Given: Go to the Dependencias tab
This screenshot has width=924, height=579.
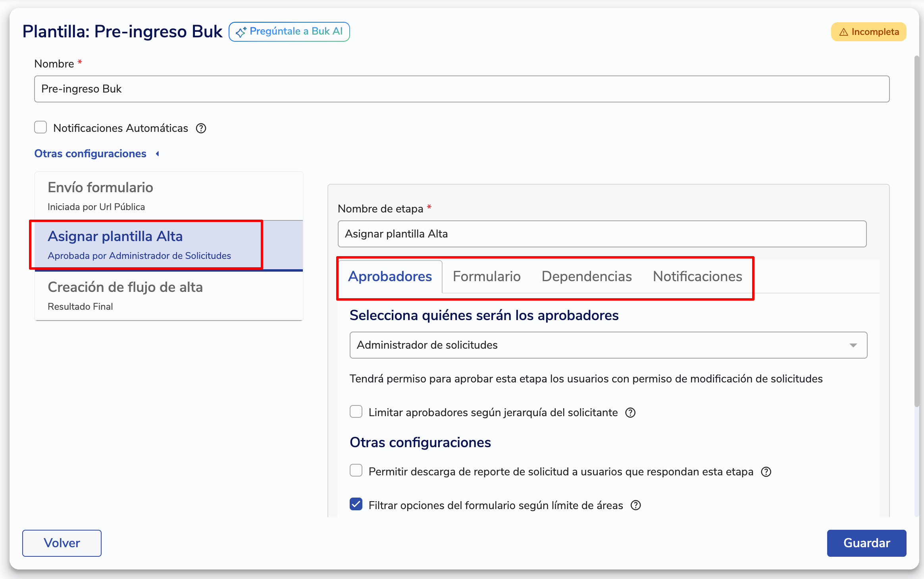Looking at the screenshot, I should pos(586,276).
